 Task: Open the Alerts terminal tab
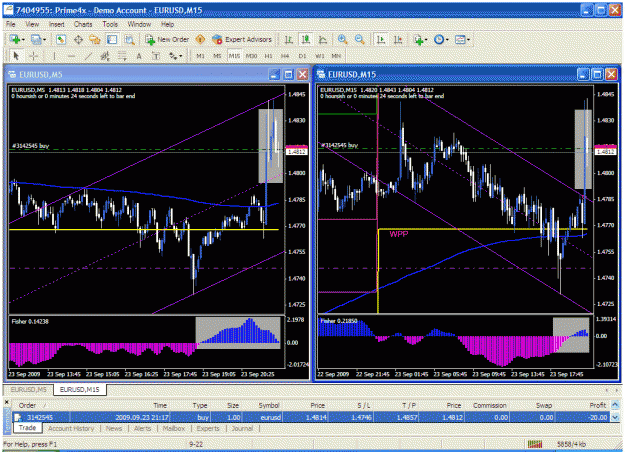pyautogui.click(x=142, y=428)
